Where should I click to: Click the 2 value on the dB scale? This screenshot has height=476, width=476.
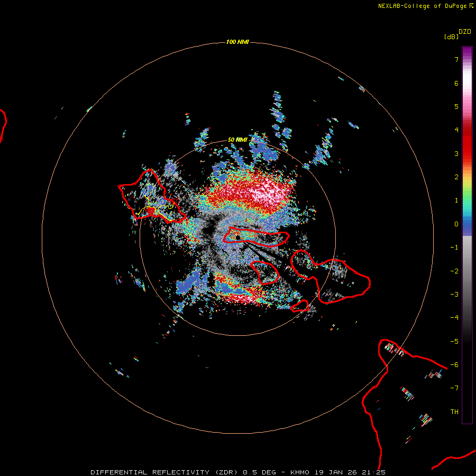456,177
